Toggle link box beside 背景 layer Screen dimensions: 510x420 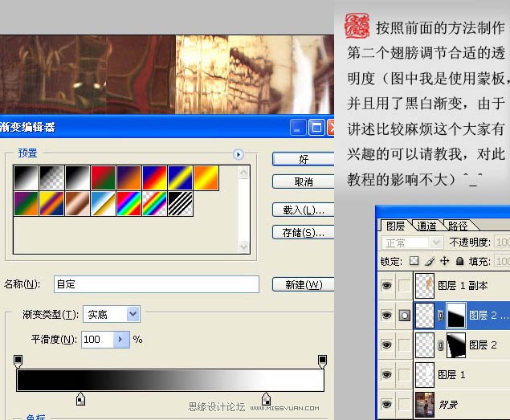point(404,405)
